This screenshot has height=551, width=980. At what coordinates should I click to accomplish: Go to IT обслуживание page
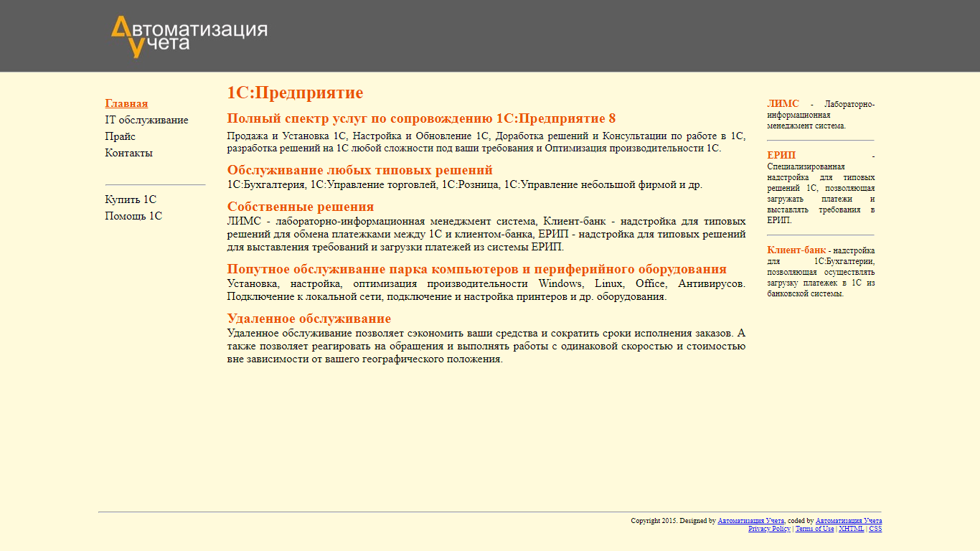point(146,120)
